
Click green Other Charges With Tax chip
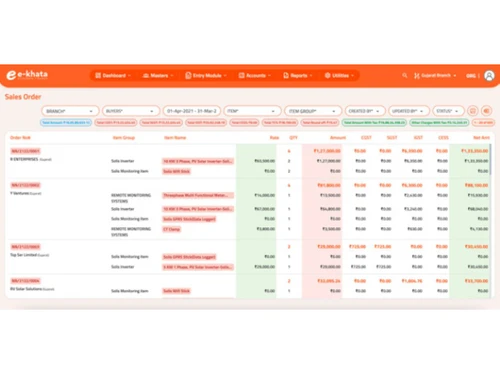click(x=439, y=123)
